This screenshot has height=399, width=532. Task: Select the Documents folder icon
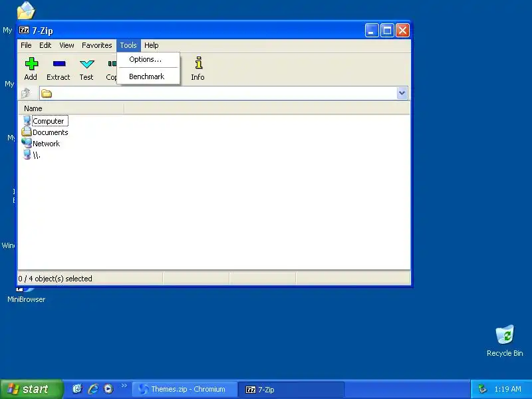(27, 132)
